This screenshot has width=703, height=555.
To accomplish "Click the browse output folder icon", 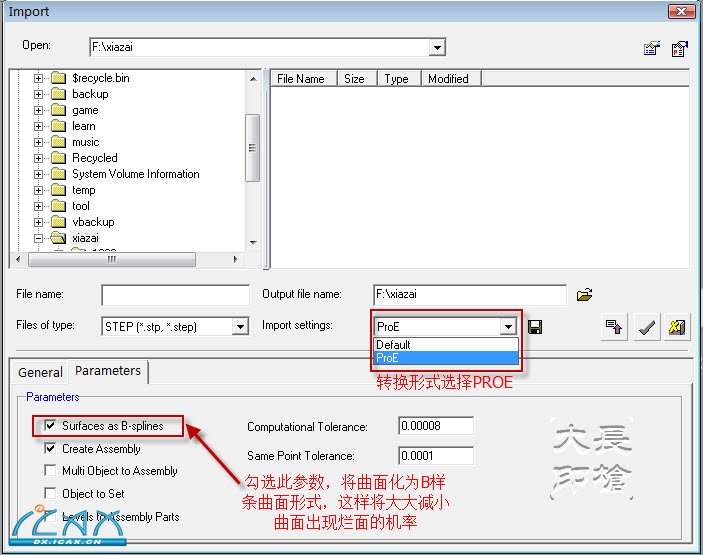I will coord(584,295).
